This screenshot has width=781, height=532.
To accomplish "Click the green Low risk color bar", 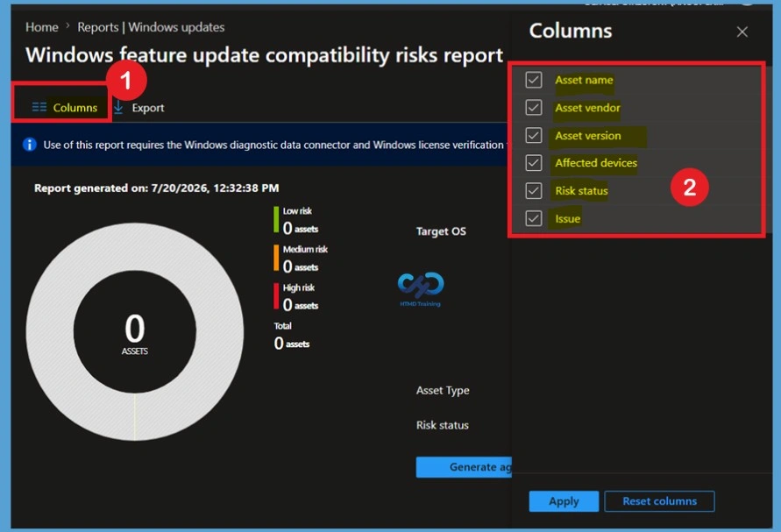I will (276, 220).
